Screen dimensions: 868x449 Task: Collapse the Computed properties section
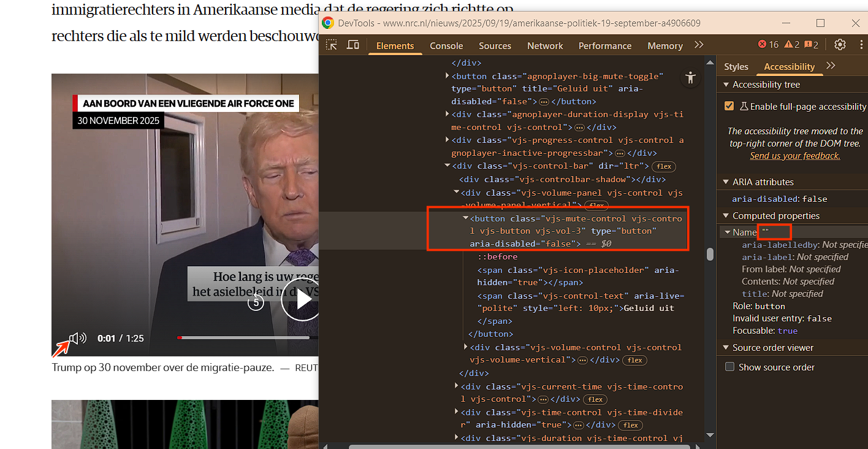[x=726, y=216]
